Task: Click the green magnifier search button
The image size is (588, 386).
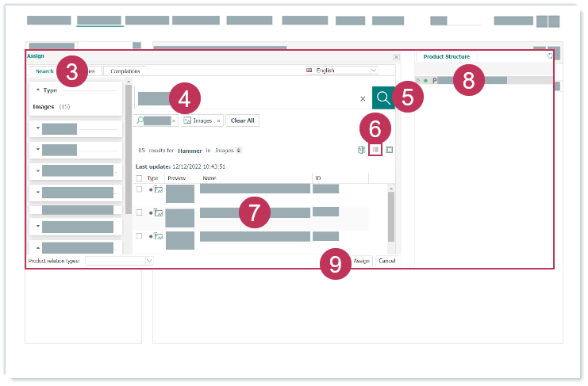Action: tap(382, 98)
